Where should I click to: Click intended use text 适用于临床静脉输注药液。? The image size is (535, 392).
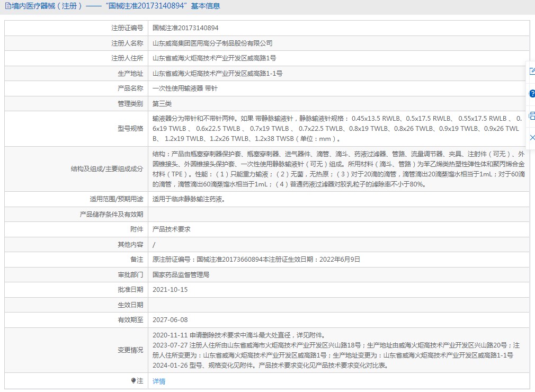(x=189, y=199)
